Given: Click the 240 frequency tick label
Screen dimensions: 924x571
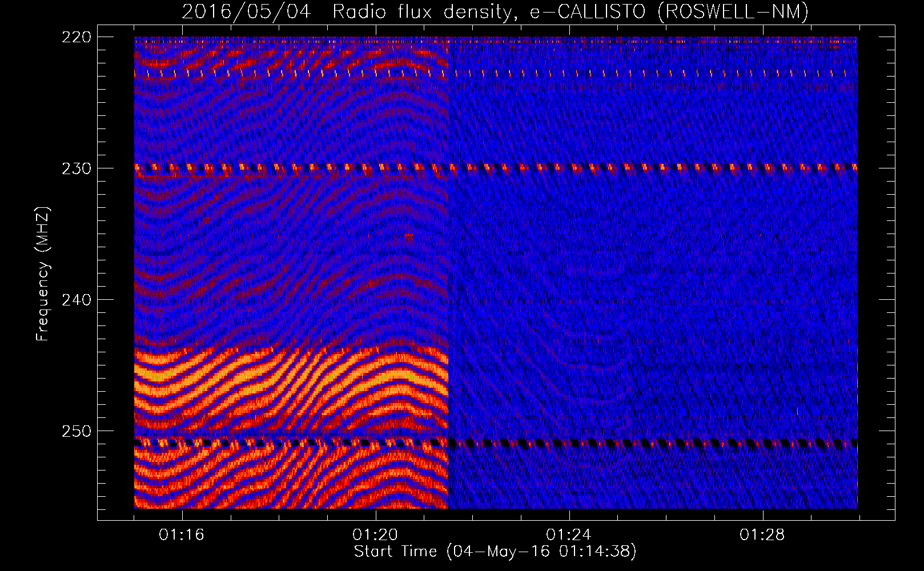Looking at the screenshot, I should coord(76,300).
